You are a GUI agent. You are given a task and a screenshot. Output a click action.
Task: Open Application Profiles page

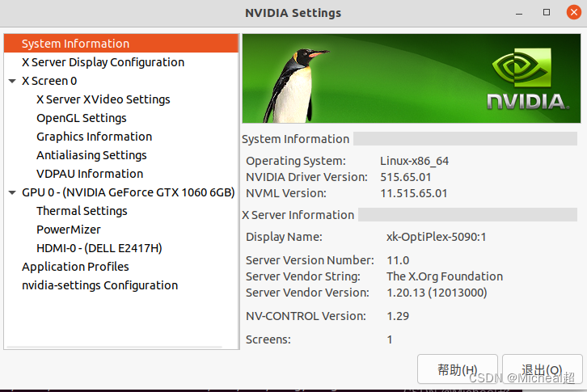click(x=75, y=267)
